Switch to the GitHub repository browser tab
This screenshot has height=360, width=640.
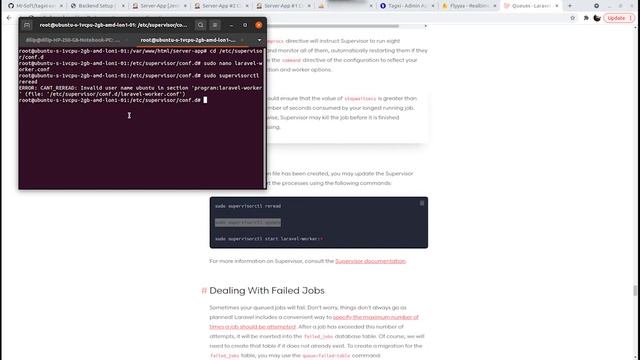coord(35,6)
